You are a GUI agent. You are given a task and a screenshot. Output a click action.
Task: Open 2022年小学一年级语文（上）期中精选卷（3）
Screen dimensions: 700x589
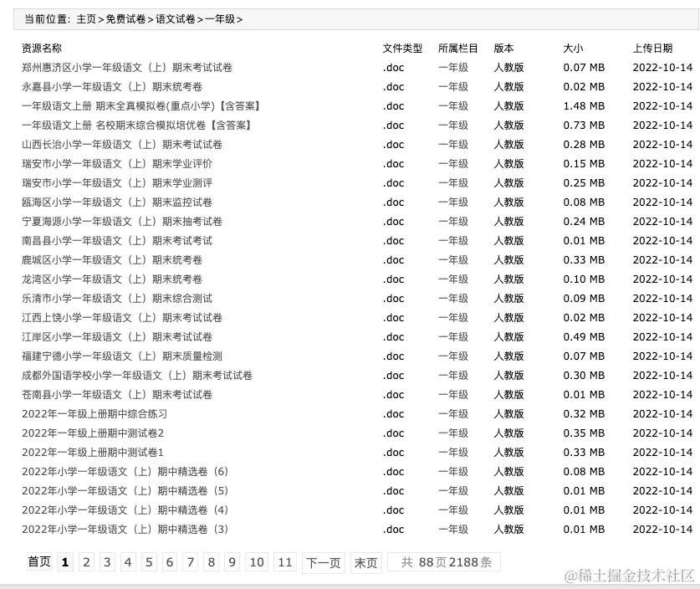pyautogui.click(x=125, y=529)
